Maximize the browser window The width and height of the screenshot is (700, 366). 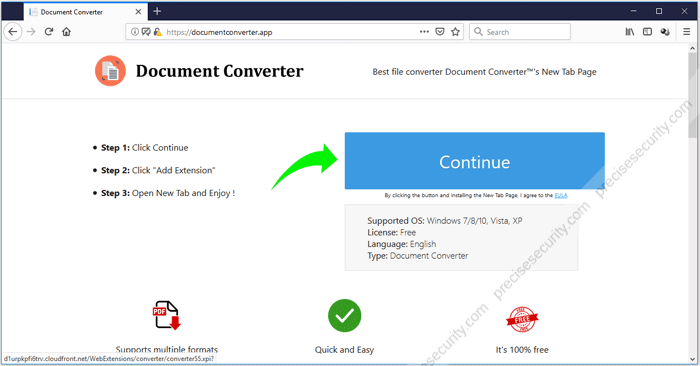pyautogui.click(x=659, y=11)
